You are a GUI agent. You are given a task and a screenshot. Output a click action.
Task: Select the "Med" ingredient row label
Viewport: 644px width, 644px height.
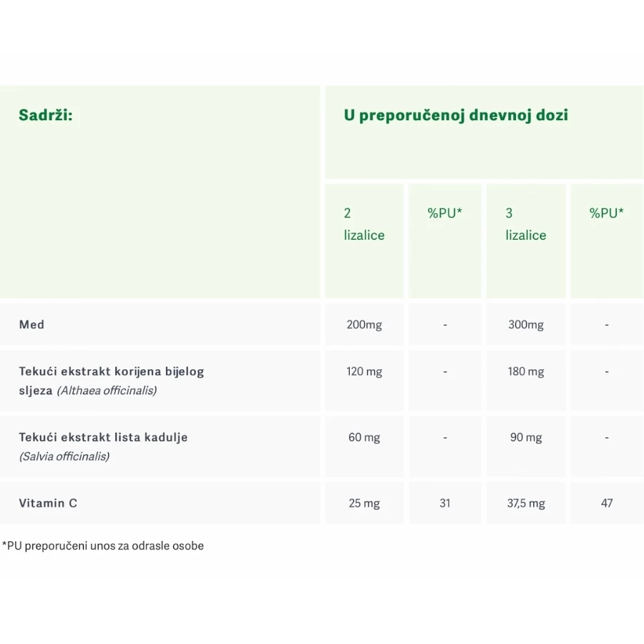31,325
